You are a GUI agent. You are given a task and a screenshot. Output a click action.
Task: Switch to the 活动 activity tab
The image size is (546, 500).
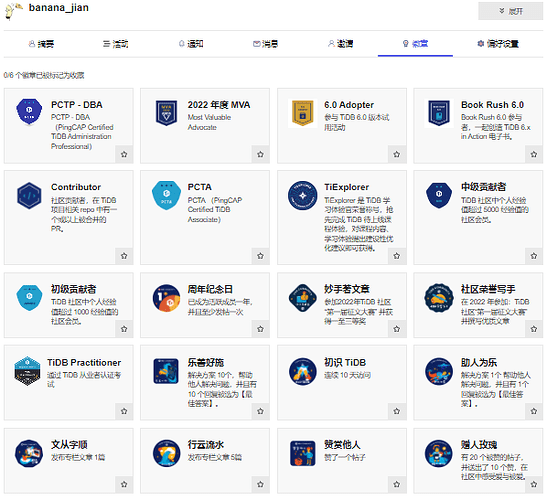[x=116, y=44]
